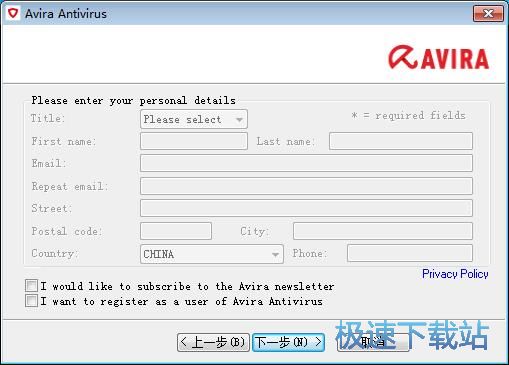
Task: Click the 'Avira Antivirus' window title text
Action: (66, 14)
